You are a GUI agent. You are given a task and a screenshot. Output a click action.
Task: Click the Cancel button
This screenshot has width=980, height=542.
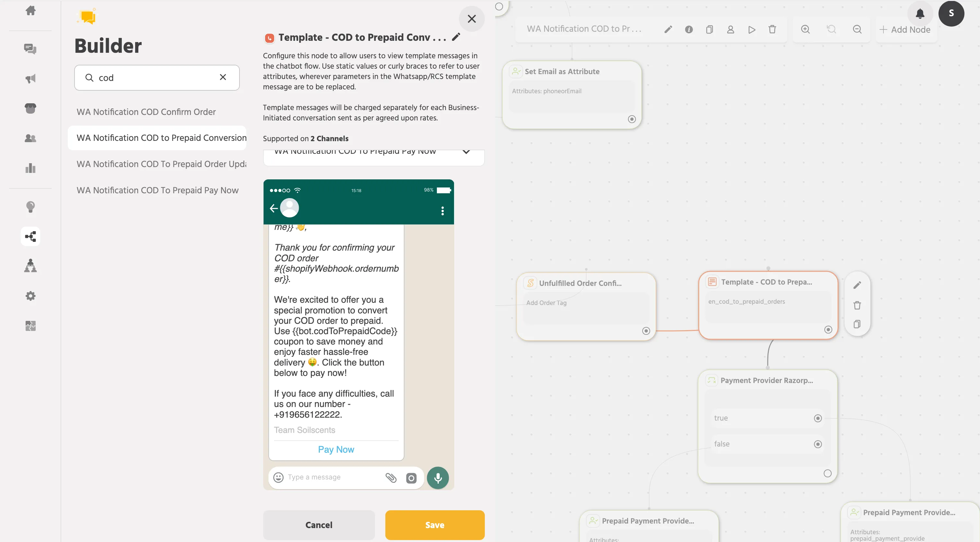tap(319, 525)
